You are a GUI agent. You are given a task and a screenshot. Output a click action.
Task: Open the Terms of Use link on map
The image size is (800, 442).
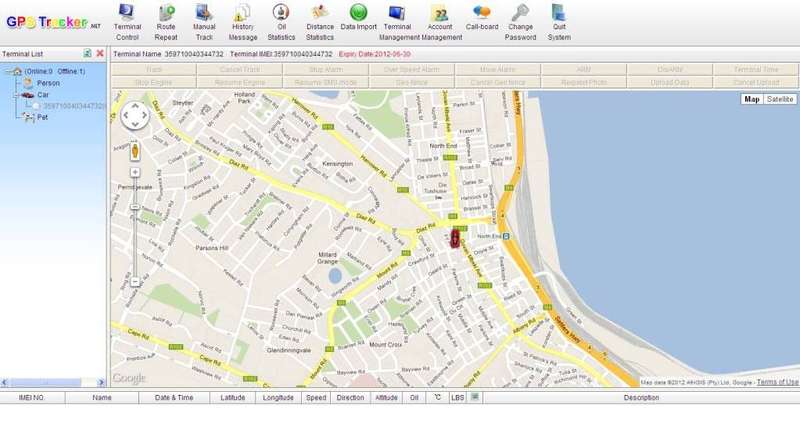click(x=777, y=382)
